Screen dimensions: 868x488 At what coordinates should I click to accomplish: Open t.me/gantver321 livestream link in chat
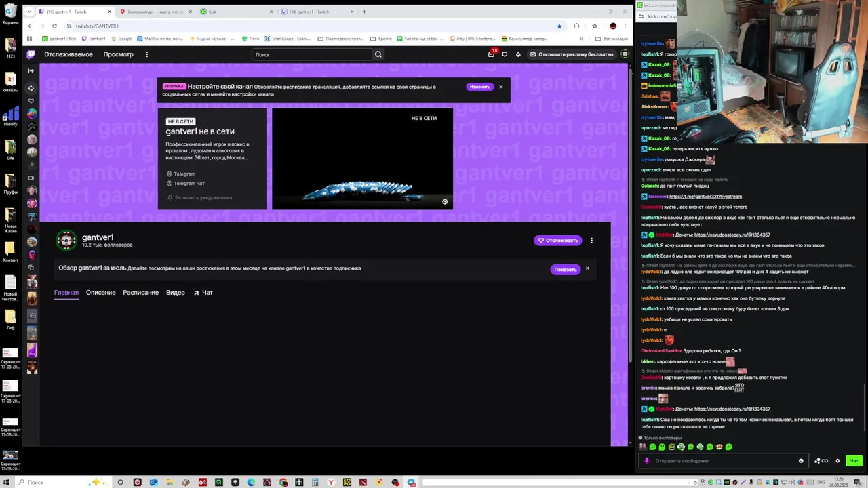(705, 197)
